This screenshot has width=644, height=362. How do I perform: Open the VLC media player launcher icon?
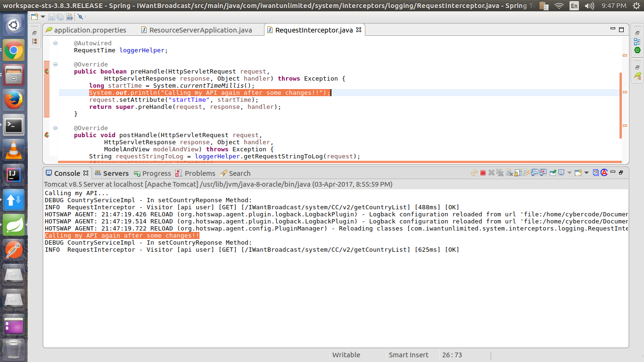pyautogui.click(x=14, y=150)
